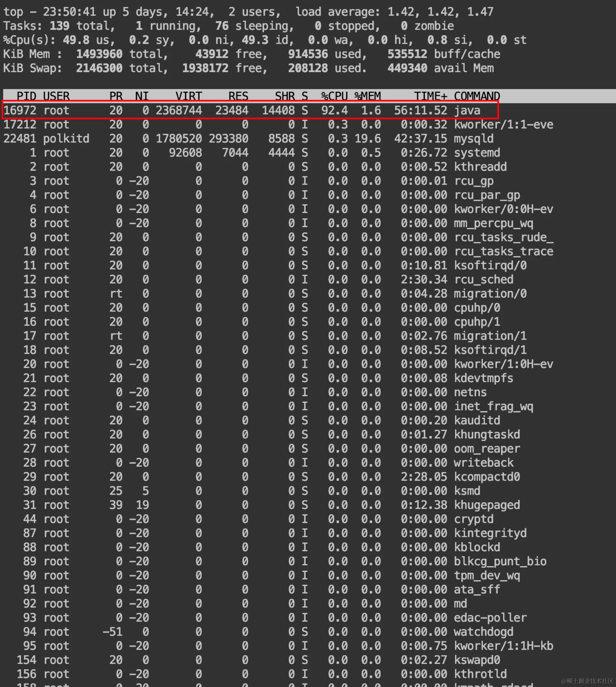616x687 pixels.
Task: Click the blkcg_punt_bio process name
Action: (500, 561)
